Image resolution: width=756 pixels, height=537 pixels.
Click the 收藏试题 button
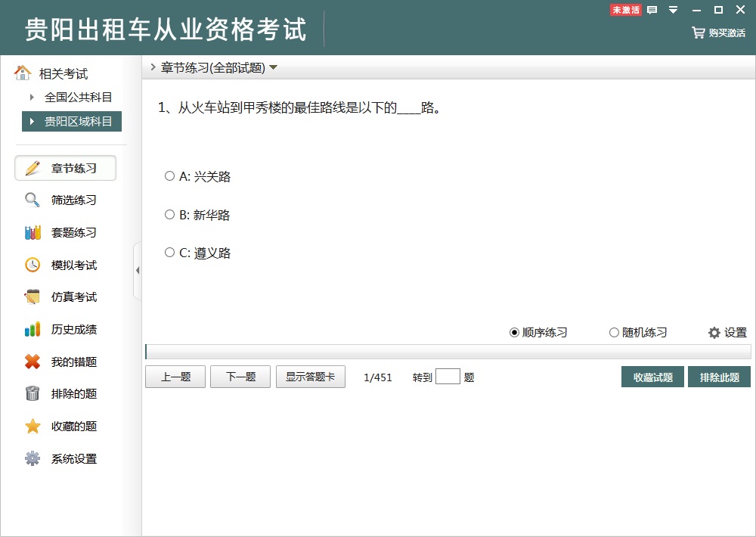coord(653,377)
